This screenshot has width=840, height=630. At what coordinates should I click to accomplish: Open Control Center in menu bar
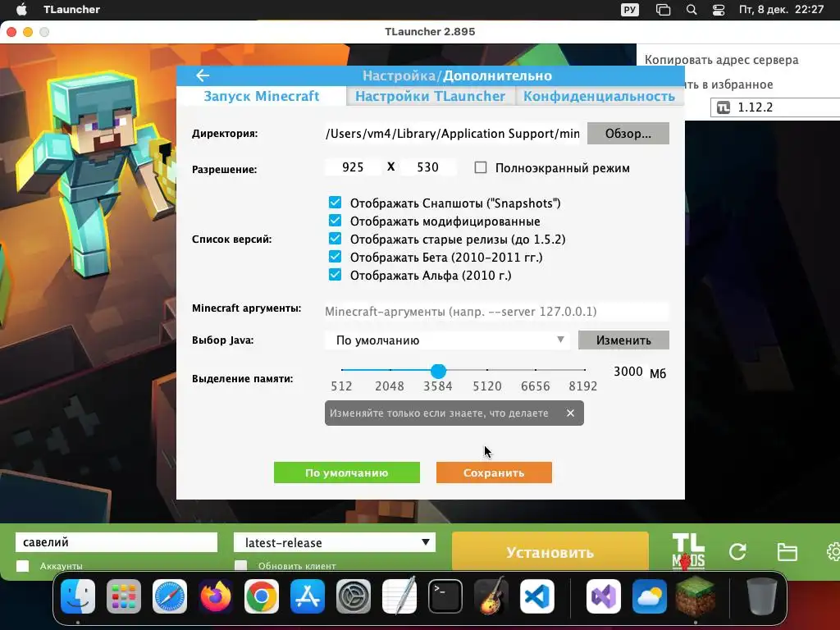point(719,10)
